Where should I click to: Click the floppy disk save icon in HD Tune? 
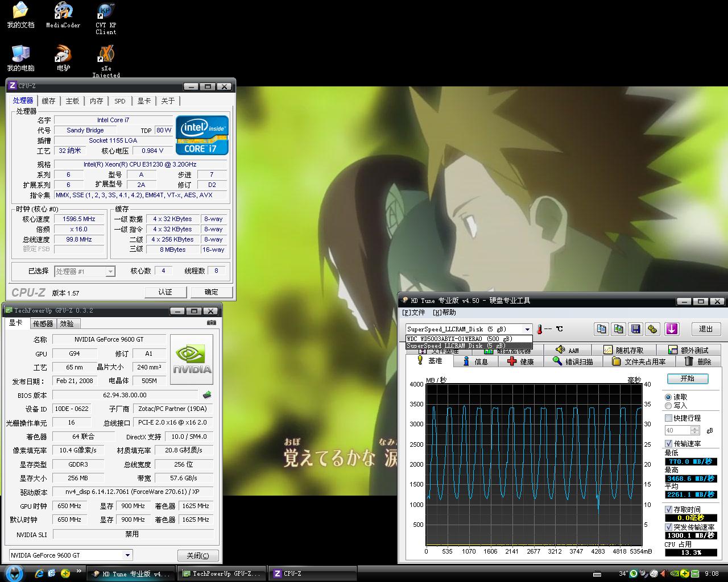(636, 329)
